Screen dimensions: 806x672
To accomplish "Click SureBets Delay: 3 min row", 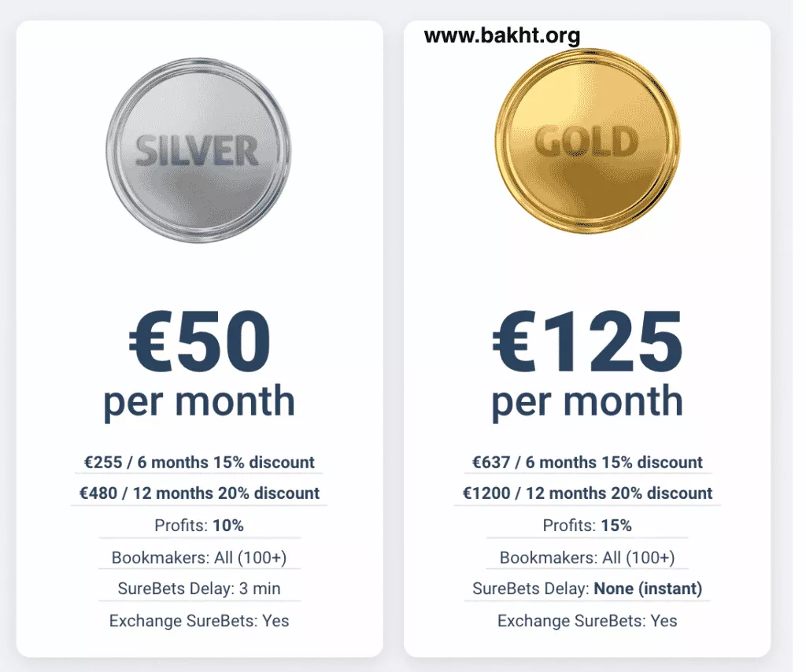I will point(199,589).
